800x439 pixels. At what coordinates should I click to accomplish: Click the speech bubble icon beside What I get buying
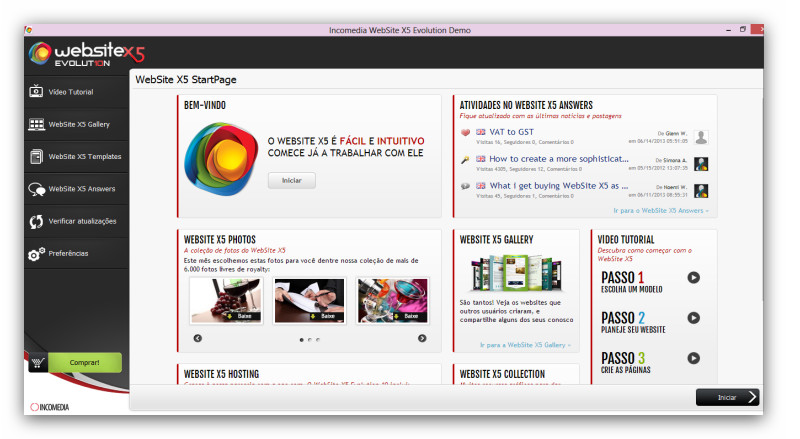(465, 186)
